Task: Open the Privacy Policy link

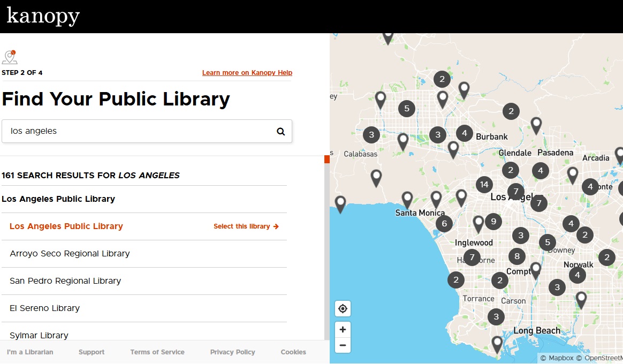Action: [x=232, y=352]
